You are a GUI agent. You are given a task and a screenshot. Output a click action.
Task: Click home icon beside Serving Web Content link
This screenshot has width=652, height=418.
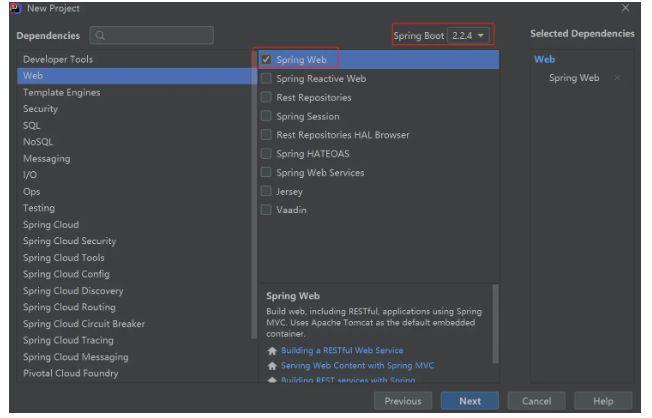click(272, 366)
